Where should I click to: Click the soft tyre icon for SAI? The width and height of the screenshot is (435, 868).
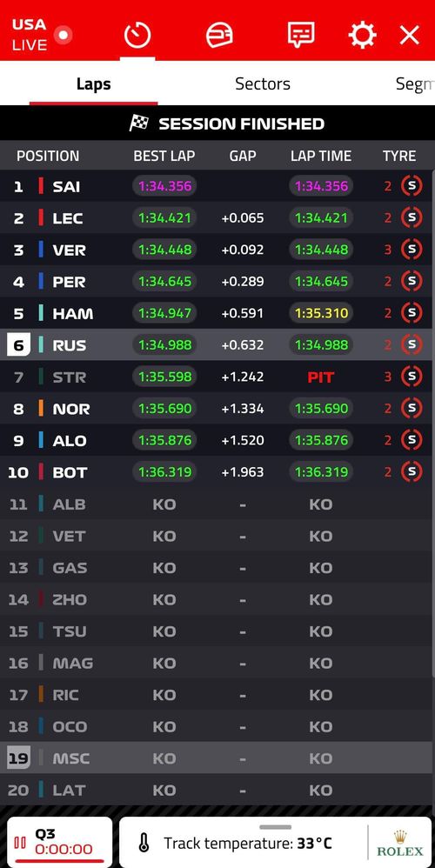click(412, 186)
